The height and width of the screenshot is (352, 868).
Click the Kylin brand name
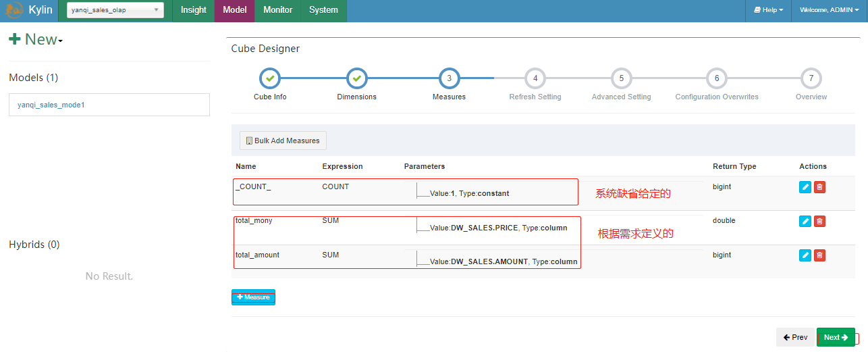pyautogui.click(x=40, y=10)
